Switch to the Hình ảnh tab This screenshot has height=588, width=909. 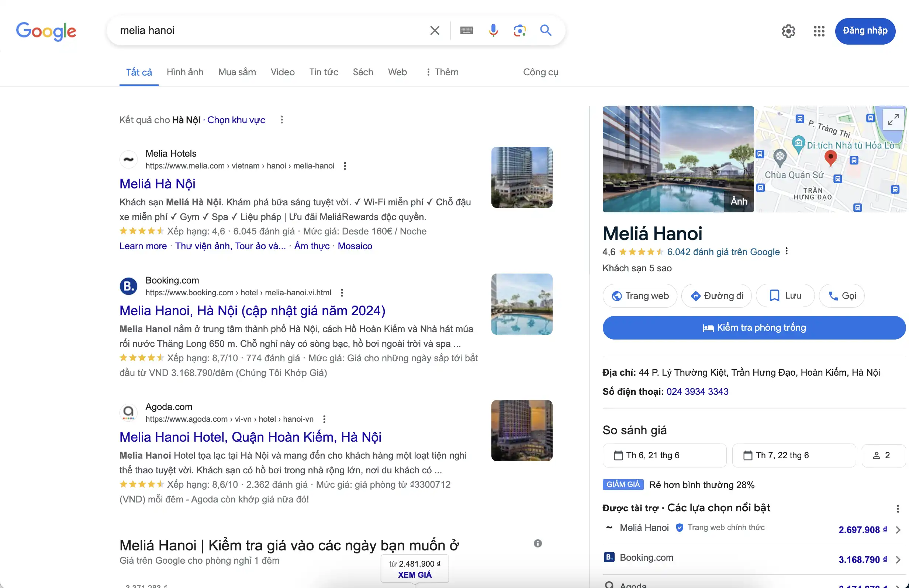point(185,72)
